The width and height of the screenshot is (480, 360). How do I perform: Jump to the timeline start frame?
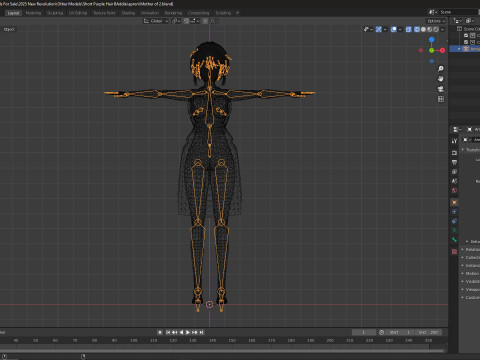(168, 332)
